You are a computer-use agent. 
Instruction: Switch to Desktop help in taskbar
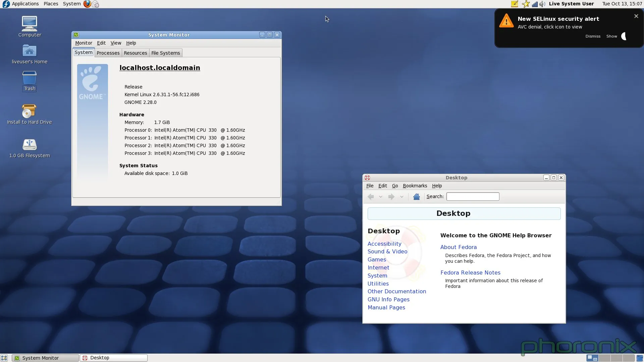click(114, 358)
